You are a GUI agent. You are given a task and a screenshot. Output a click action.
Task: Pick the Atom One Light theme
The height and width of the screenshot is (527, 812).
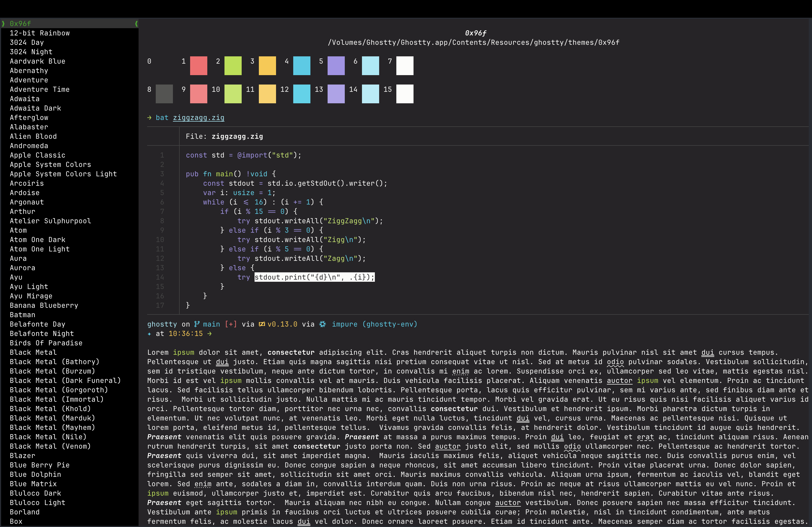tap(39, 249)
